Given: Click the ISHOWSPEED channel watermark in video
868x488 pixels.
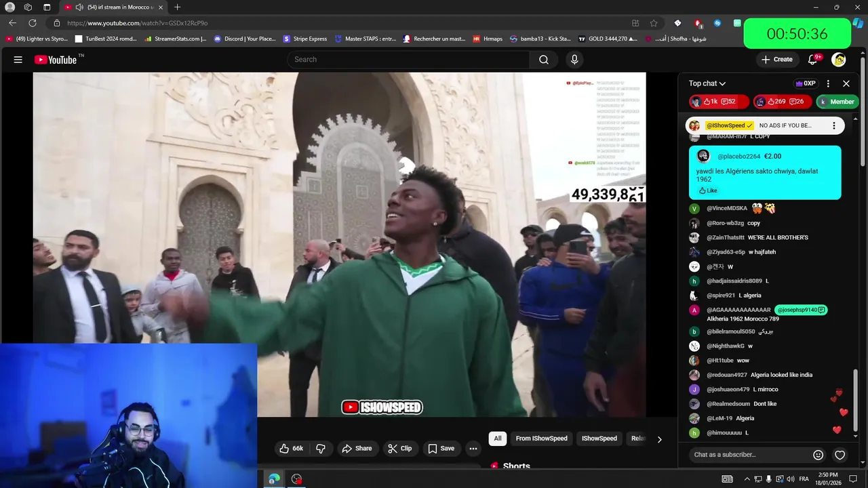Looking at the screenshot, I should pyautogui.click(x=382, y=407).
